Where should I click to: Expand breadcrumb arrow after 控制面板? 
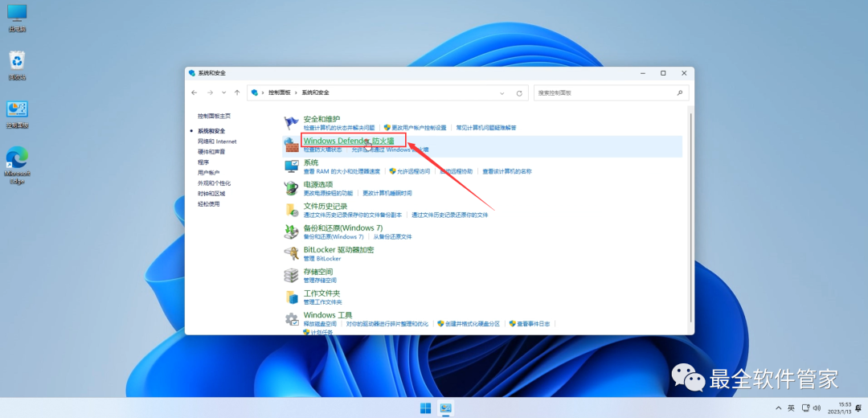[x=296, y=93]
